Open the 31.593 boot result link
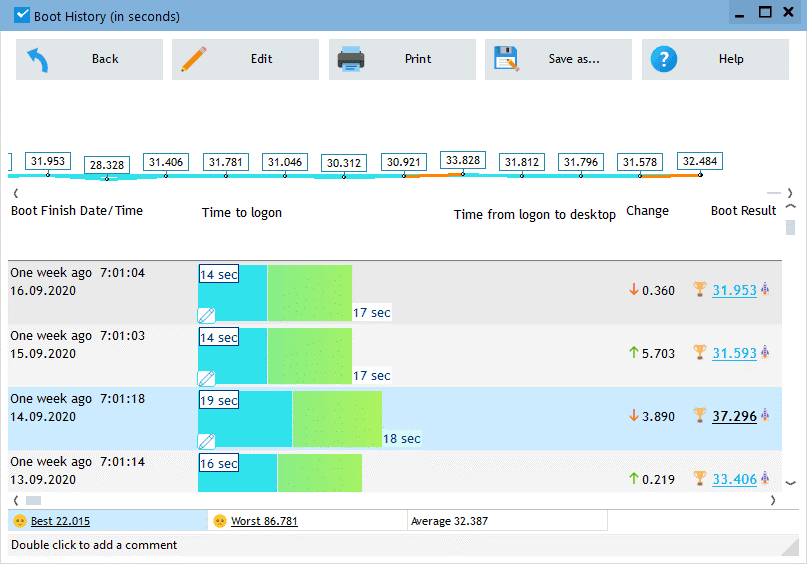Screen dimensions: 807x564 [734, 353]
